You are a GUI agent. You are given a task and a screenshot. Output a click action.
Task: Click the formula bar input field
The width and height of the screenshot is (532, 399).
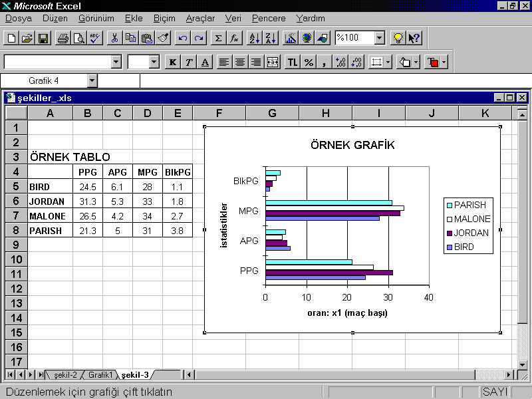[336, 80]
